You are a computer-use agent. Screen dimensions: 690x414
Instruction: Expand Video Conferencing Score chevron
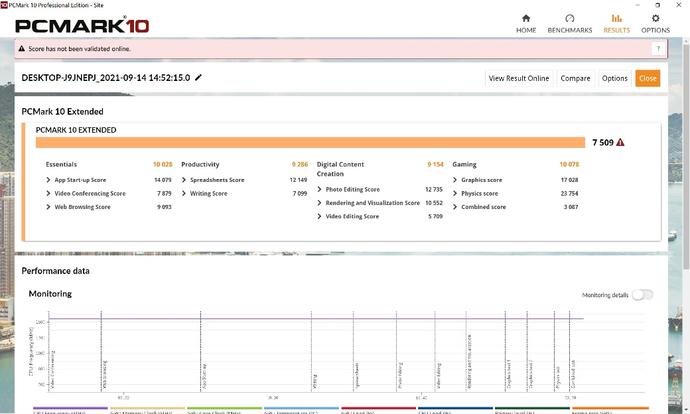click(48, 193)
